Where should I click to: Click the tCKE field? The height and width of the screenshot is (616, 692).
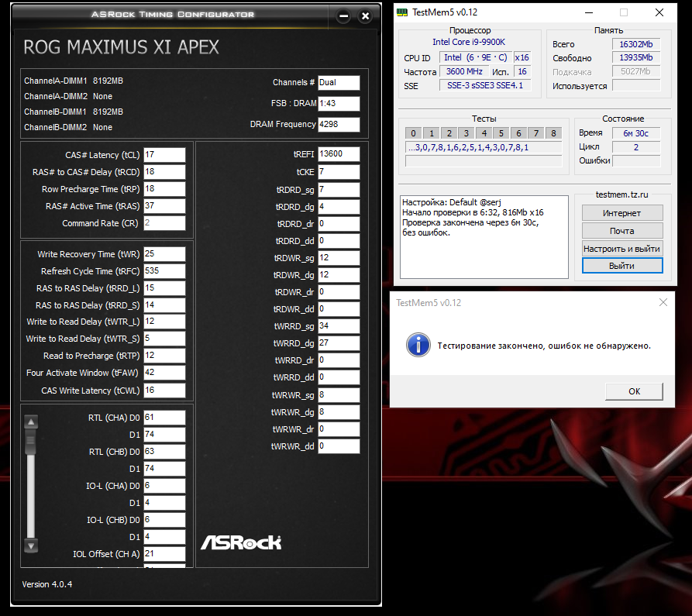click(x=339, y=172)
